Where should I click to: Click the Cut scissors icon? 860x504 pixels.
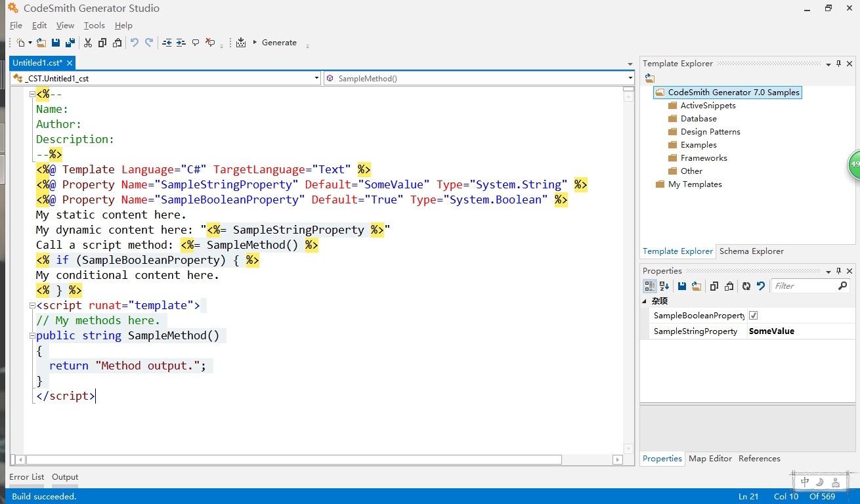click(88, 43)
